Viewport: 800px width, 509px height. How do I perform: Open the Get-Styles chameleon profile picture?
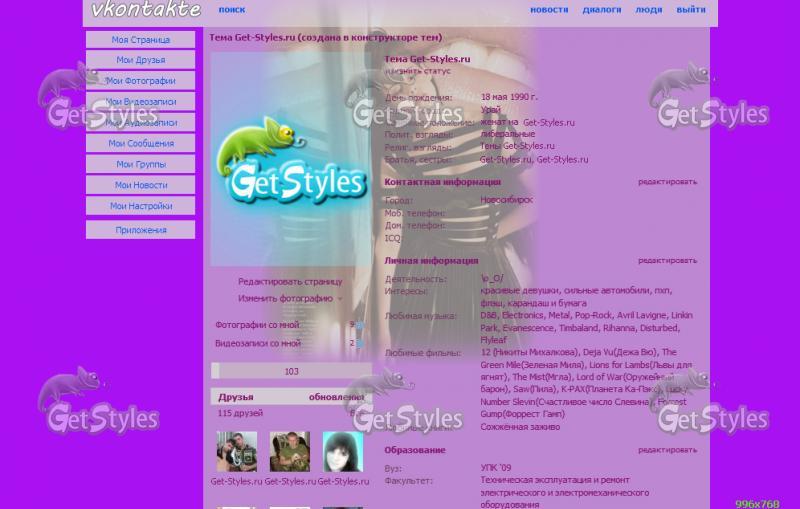pos(289,160)
